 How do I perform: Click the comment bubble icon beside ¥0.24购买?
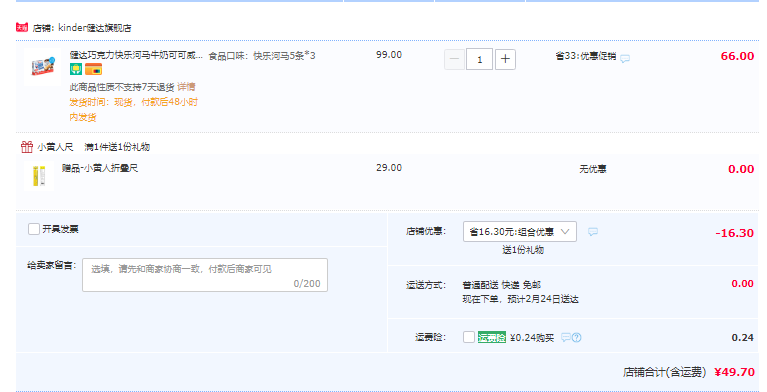click(x=565, y=337)
